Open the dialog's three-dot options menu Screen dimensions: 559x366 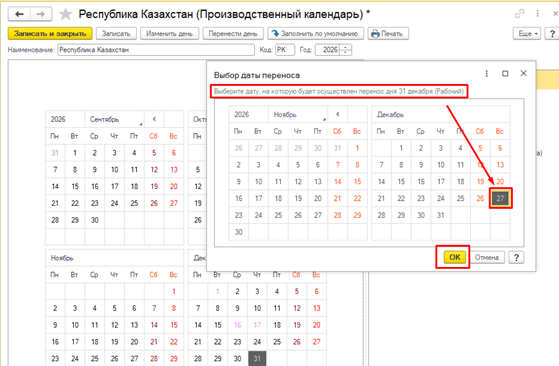pyautogui.click(x=487, y=73)
